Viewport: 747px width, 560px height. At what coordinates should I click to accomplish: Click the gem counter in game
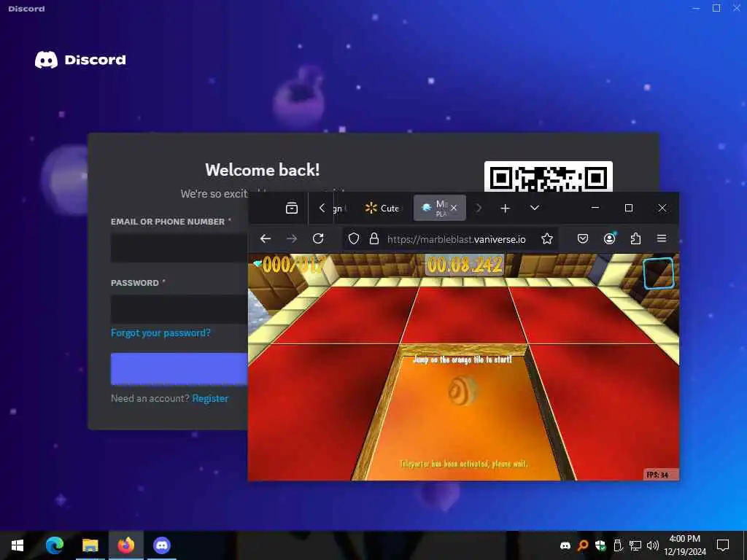pyautogui.click(x=290, y=264)
